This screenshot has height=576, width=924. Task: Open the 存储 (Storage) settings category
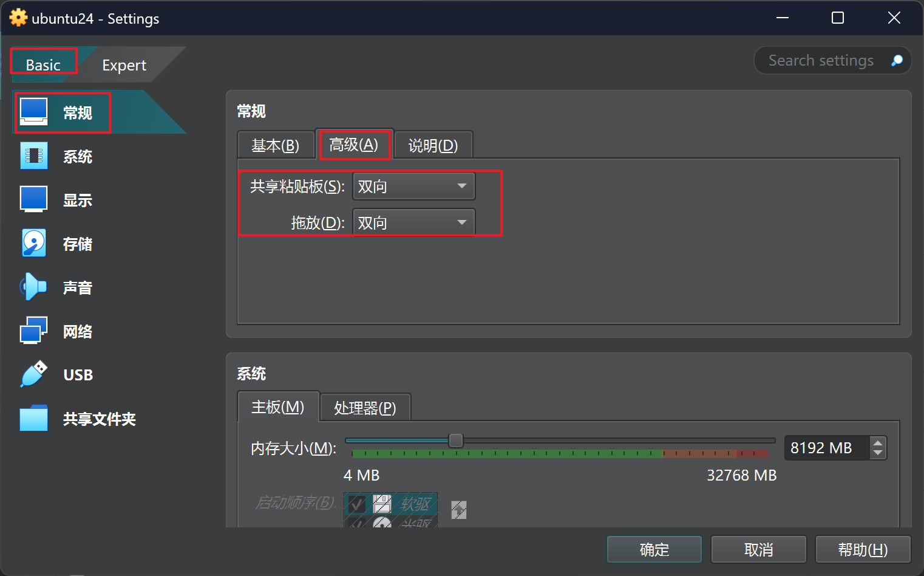[x=78, y=244]
